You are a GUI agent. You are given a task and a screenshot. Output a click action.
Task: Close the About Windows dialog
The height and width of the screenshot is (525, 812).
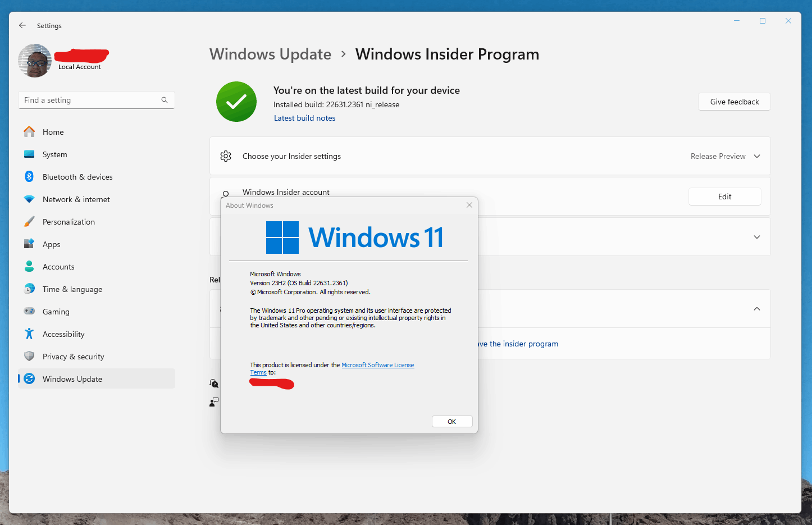coord(469,205)
